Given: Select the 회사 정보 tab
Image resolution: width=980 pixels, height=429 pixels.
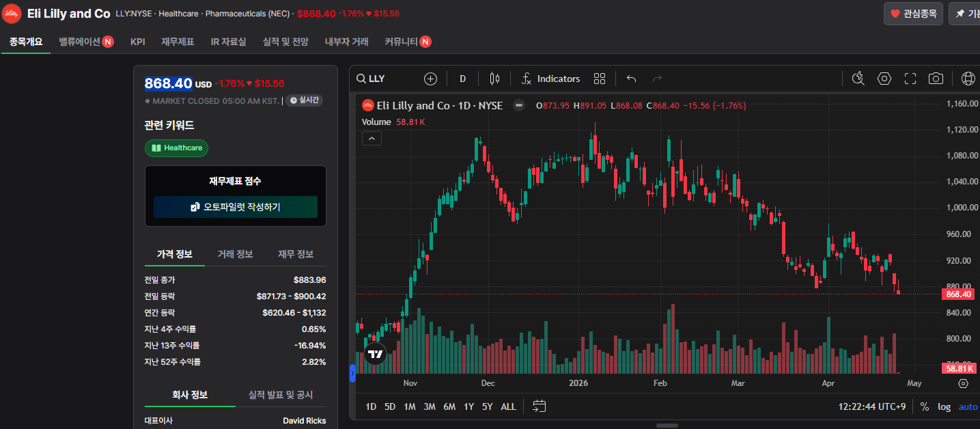Looking at the screenshot, I should click(190, 395).
